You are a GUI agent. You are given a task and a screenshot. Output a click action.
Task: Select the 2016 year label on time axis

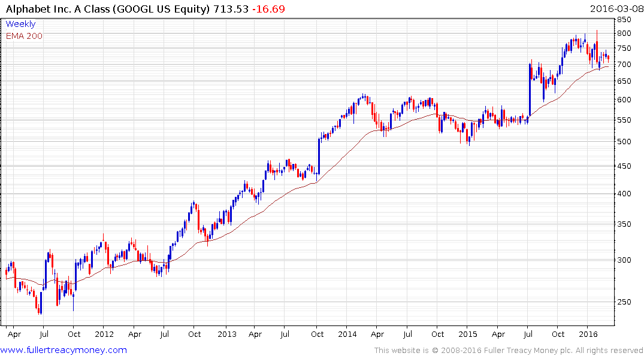coord(588,334)
